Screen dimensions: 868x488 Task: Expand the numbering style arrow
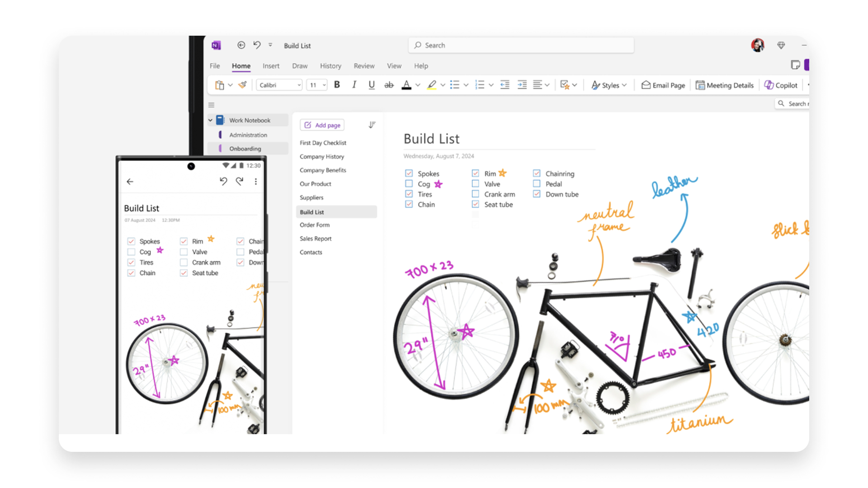(x=491, y=85)
